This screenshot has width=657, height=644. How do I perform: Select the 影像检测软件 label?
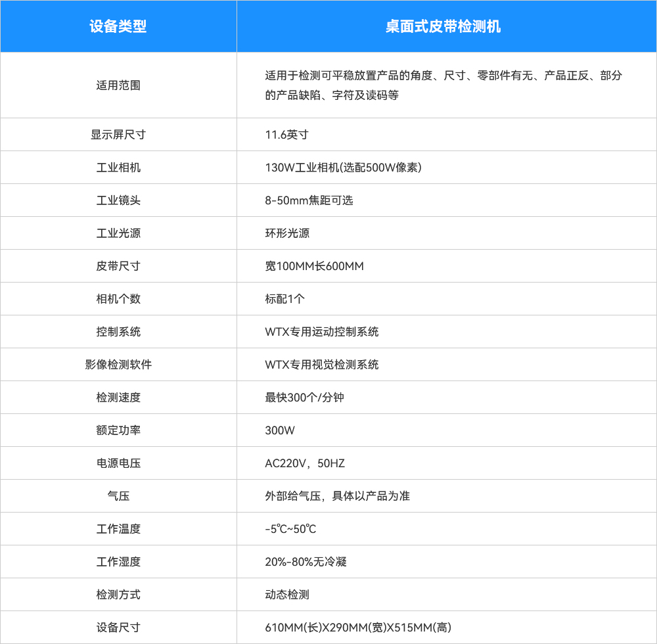coord(118,365)
